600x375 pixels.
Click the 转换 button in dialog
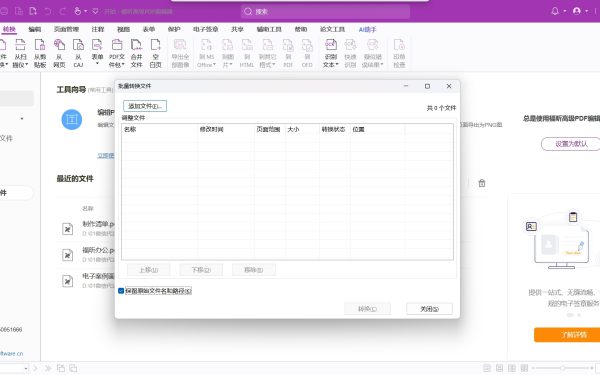(x=367, y=309)
